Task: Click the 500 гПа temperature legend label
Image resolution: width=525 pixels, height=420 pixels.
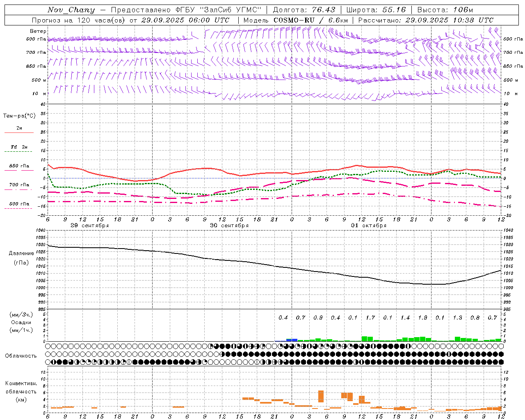Action: [x=19, y=204]
